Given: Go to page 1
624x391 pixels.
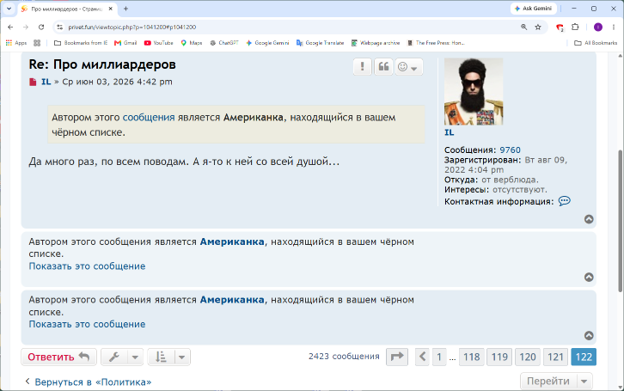Looking at the screenshot, I should tap(439, 357).
